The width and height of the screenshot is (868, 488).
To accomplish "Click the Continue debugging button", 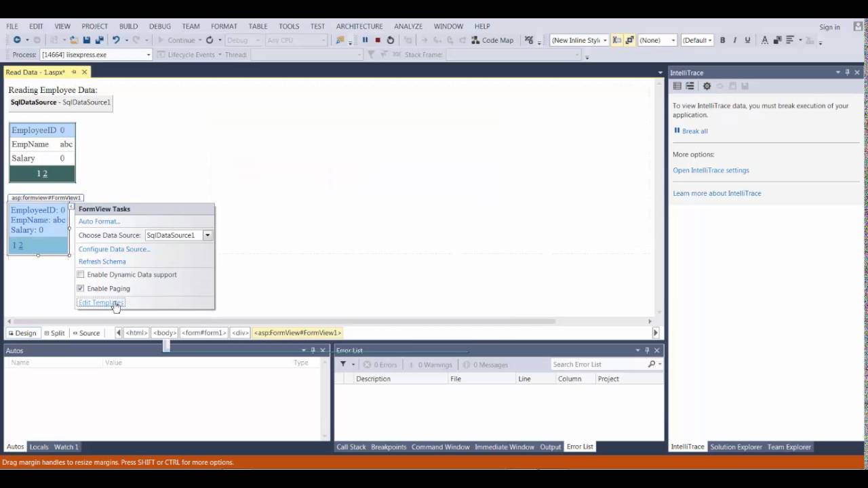I will [x=176, y=40].
